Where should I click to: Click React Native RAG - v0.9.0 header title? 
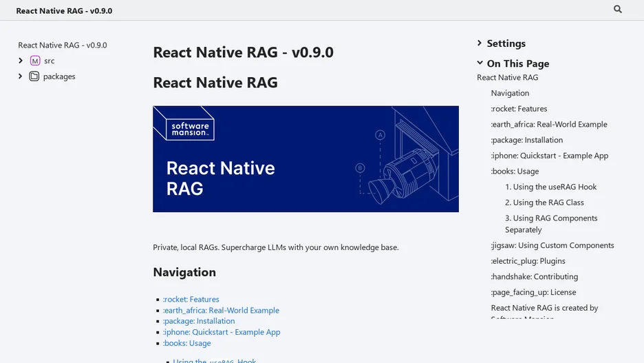64,11
